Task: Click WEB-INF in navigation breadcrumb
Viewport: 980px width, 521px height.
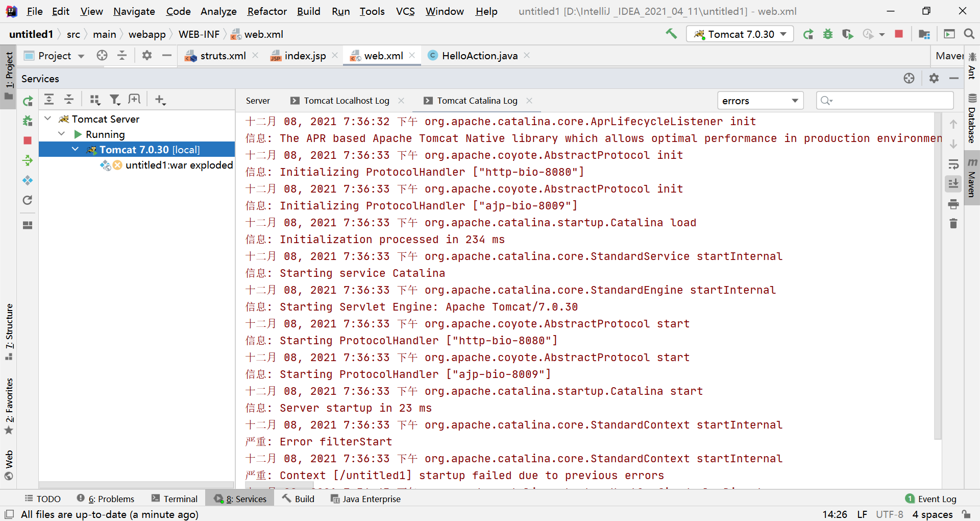Action: point(199,34)
